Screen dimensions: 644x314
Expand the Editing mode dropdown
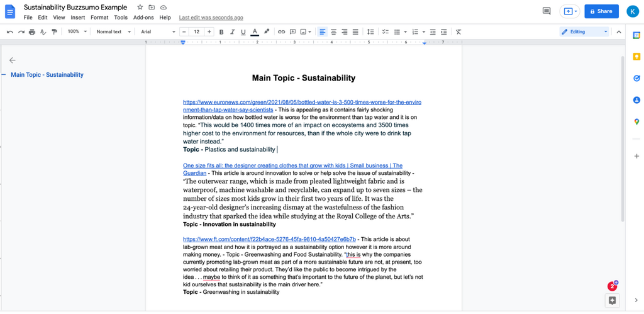(585, 31)
